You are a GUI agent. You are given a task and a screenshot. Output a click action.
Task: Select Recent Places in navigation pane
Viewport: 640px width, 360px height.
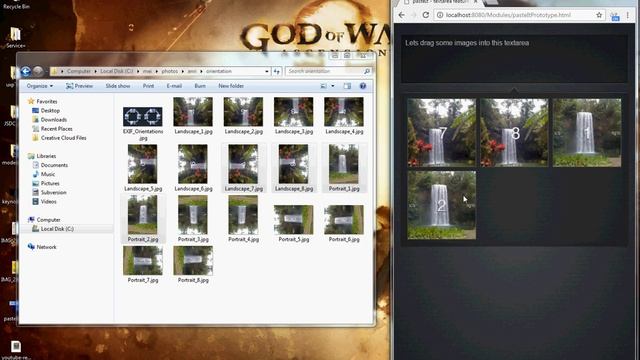[52, 129]
